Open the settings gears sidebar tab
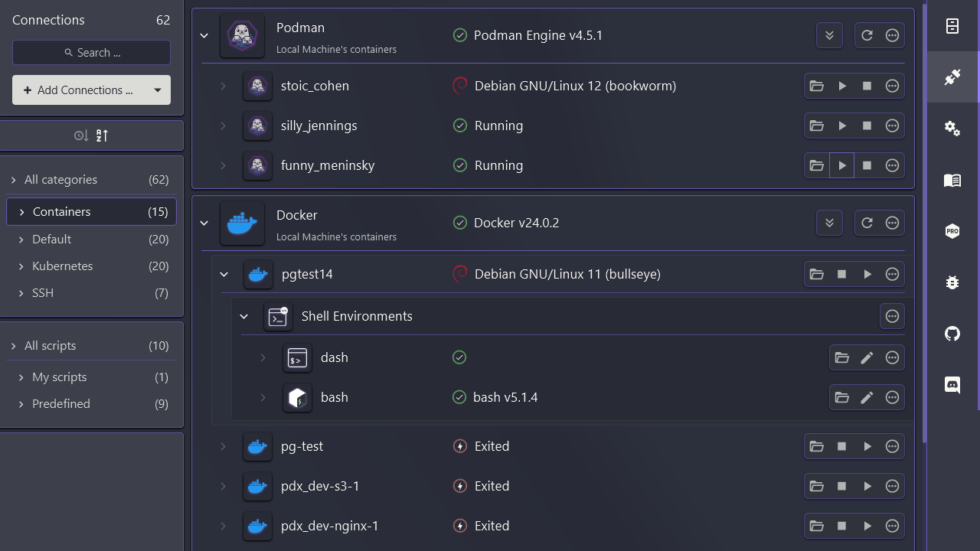980x551 pixels. coord(952,129)
